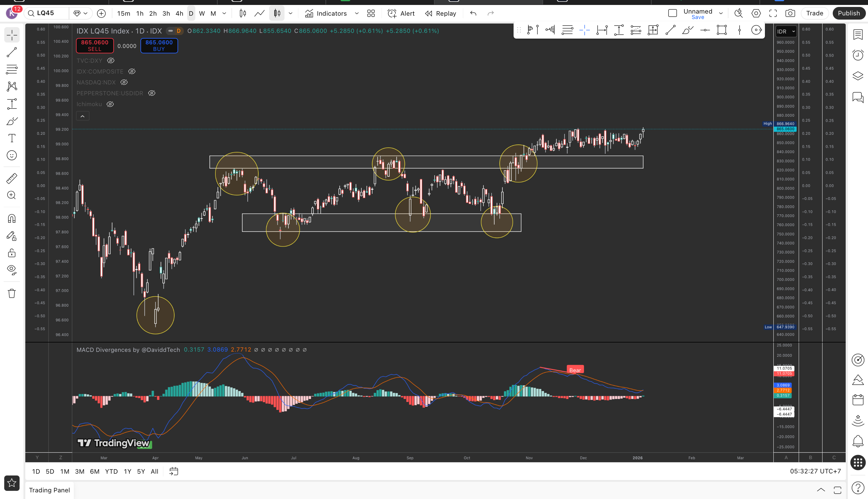
Task: Open the emoji icons tool
Action: 12,156
